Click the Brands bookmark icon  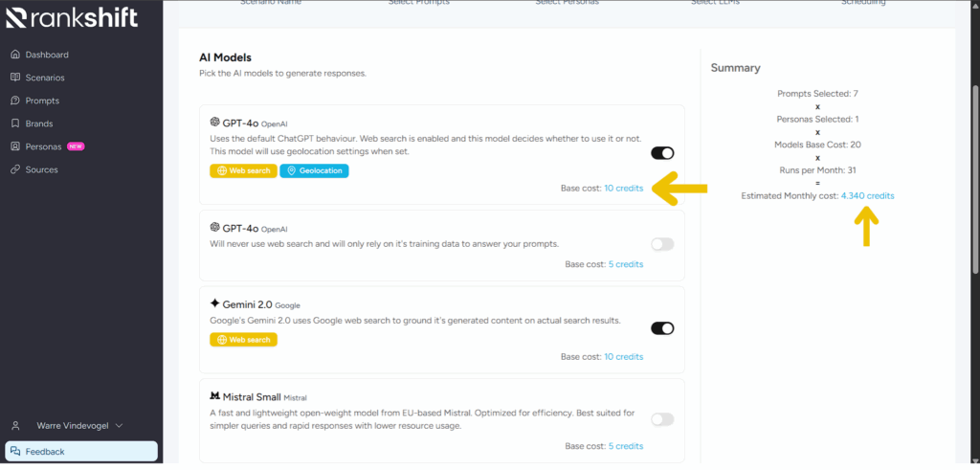point(15,123)
